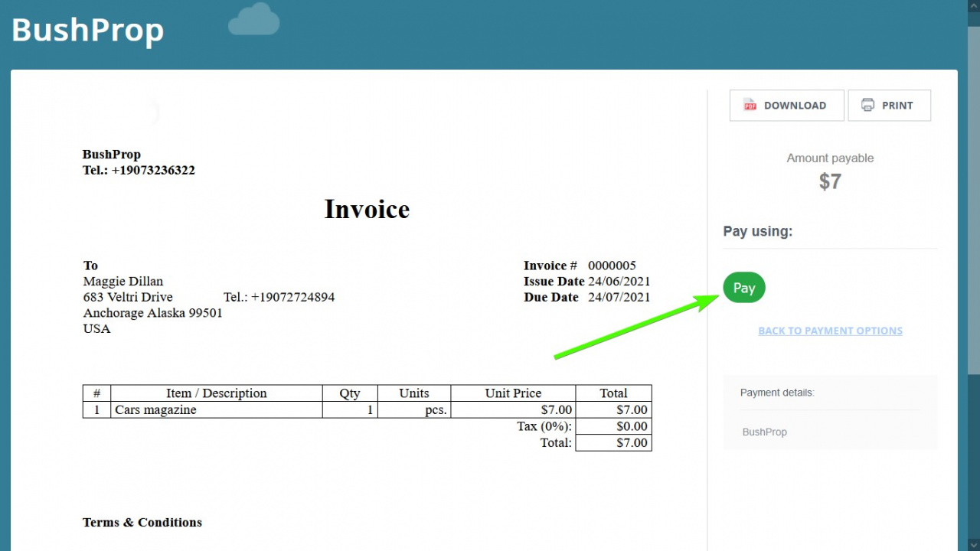Click the PRINT label on the Print button
Viewport: 980px width, 551px height.
pyautogui.click(x=897, y=106)
